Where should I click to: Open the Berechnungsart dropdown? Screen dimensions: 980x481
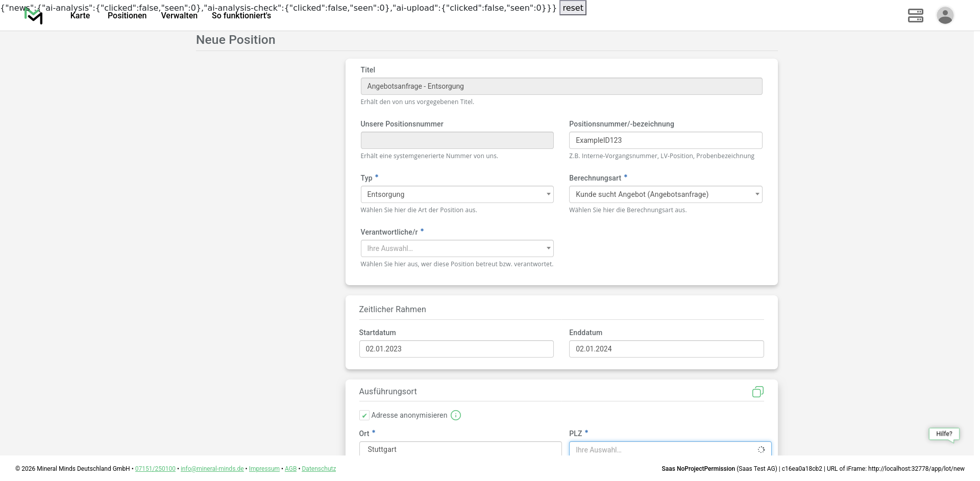point(665,194)
